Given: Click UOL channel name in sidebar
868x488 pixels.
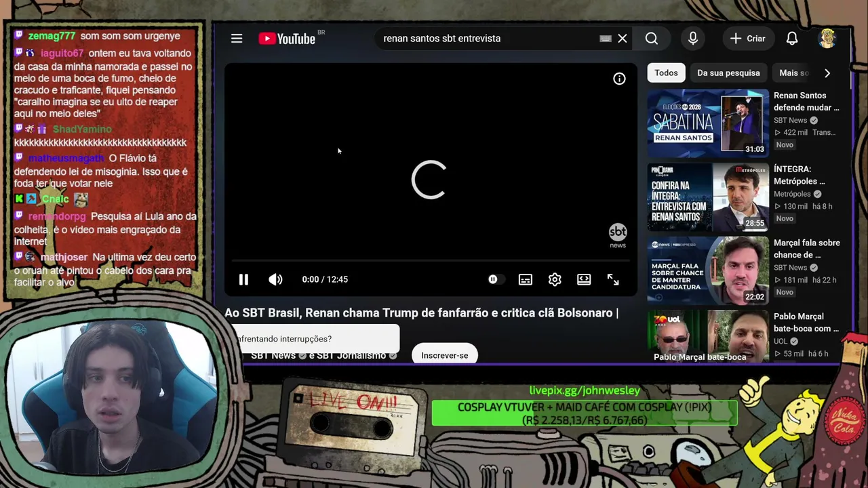Looking at the screenshot, I should (781, 342).
